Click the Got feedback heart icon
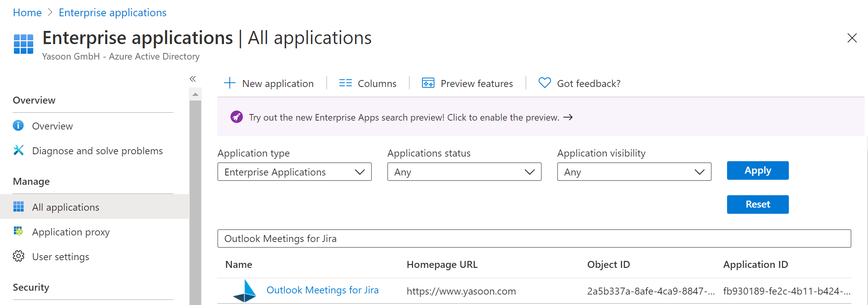The image size is (868, 305). tap(544, 83)
